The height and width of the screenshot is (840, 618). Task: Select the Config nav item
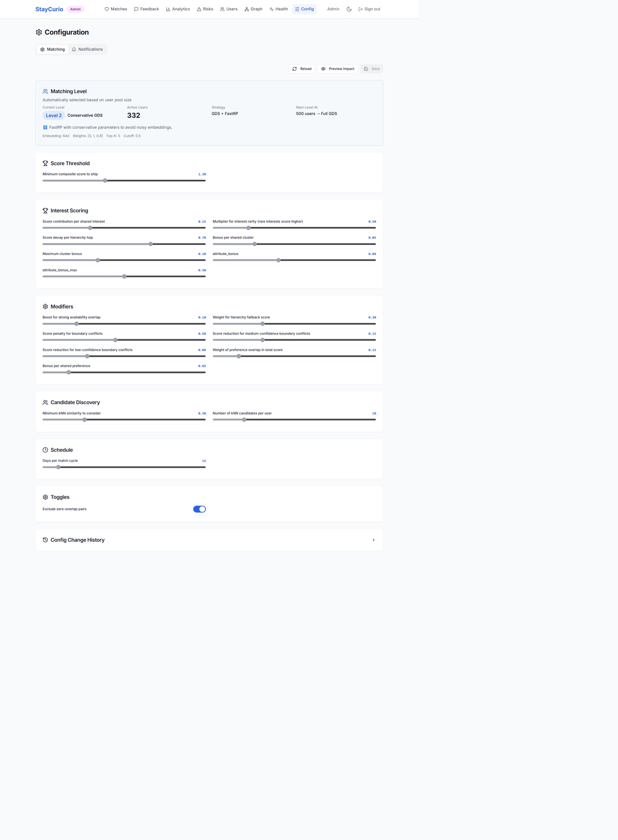(304, 9)
